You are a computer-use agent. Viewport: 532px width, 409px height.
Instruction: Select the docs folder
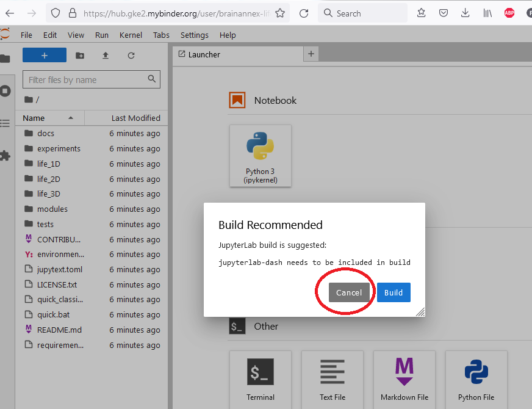pyautogui.click(x=92, y=134)
